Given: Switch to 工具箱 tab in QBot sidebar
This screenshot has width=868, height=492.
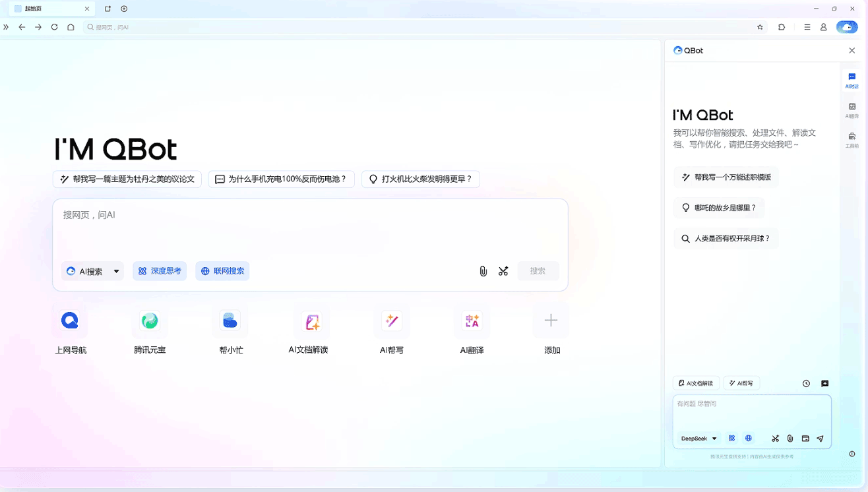Looking at the screenshot, I should (x=852, y=140).
